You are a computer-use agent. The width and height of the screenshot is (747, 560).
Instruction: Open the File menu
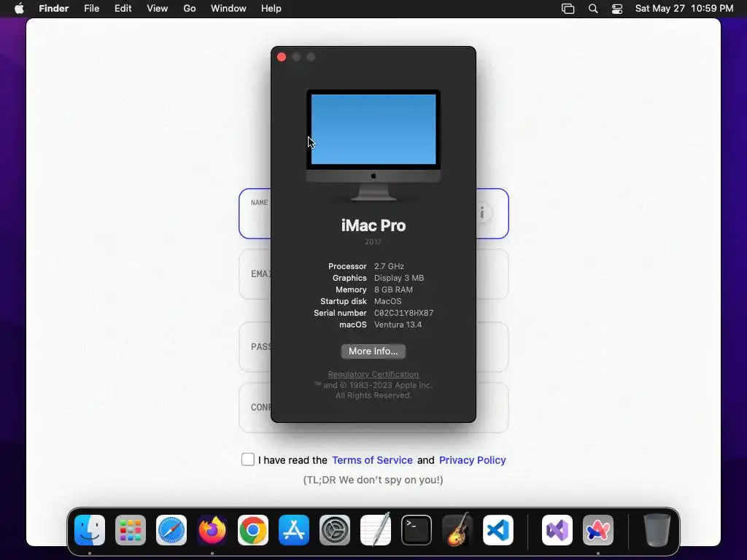[91, 9]
